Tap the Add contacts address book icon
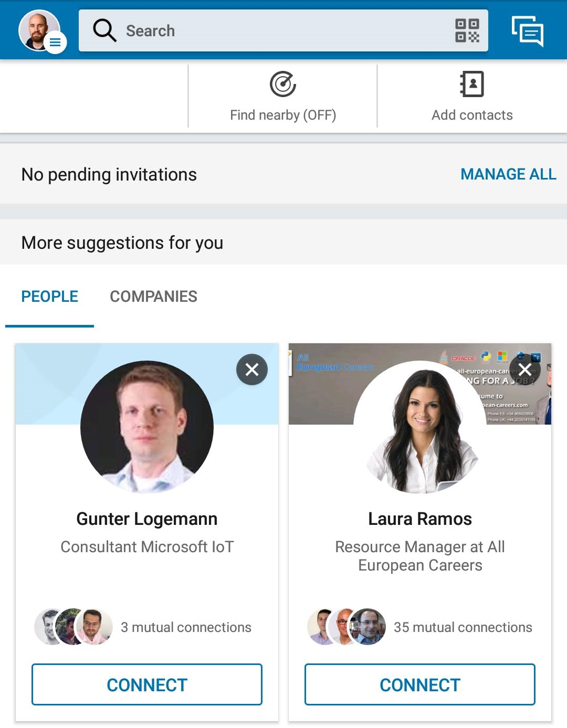Viewport: 567px width, 728px height. (472, 84)
